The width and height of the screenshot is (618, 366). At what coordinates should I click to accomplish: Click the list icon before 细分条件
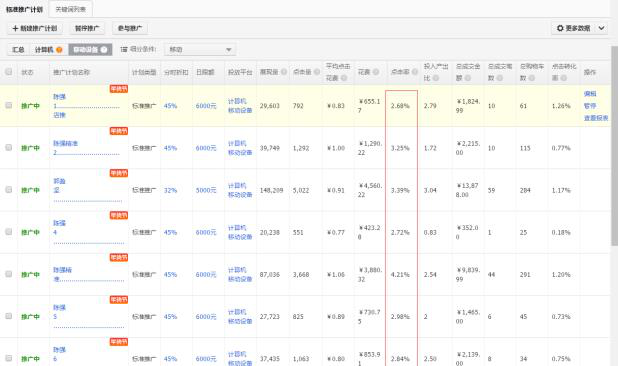pyautogui.click(x=124, y=49)
